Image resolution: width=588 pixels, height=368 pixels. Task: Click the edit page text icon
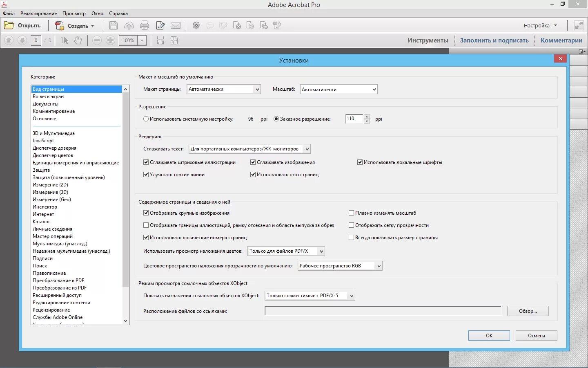click(x=277, y=25)
